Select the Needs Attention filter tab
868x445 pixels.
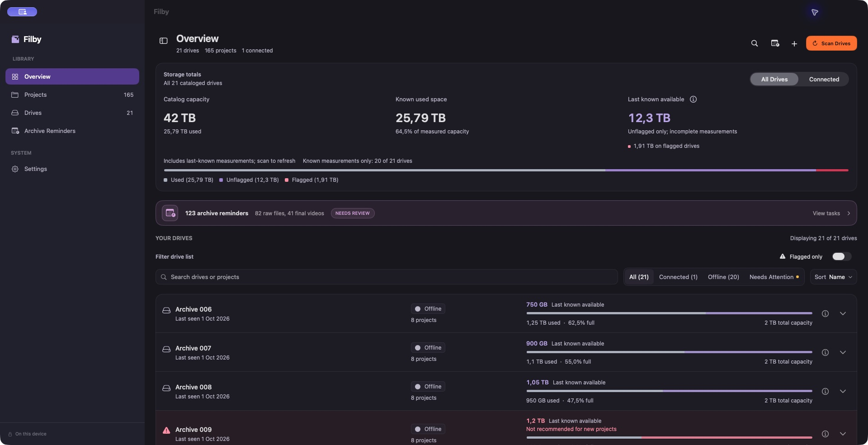click(x=774, y=277)
